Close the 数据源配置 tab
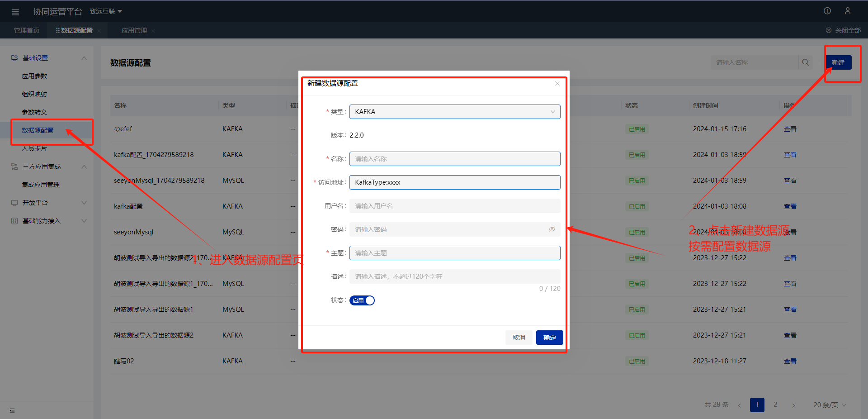 pos(99,31)
